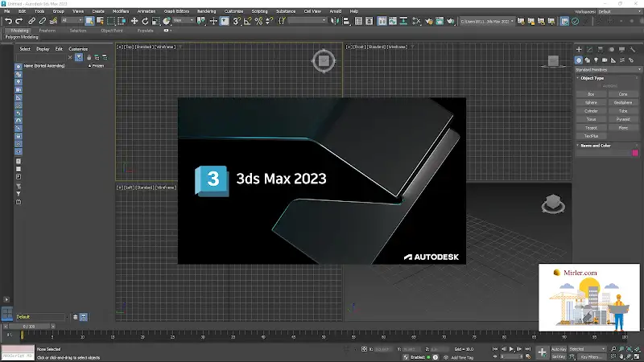Image resolution: width=644 pixels, height=362 pixels.
Task: Open the Scripting menu
Action: (259, 11)
